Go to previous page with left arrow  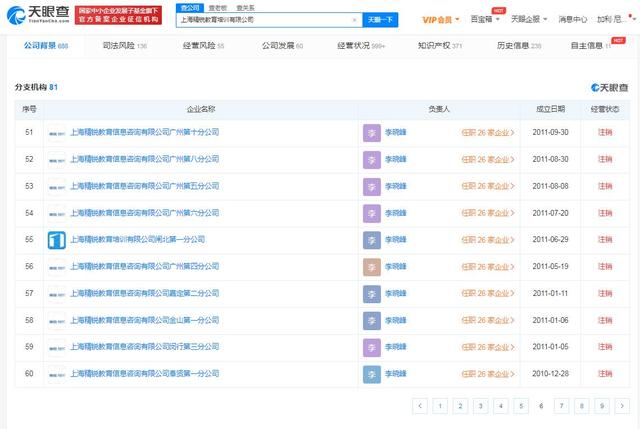pyautogui.click(x=420, y=406)
